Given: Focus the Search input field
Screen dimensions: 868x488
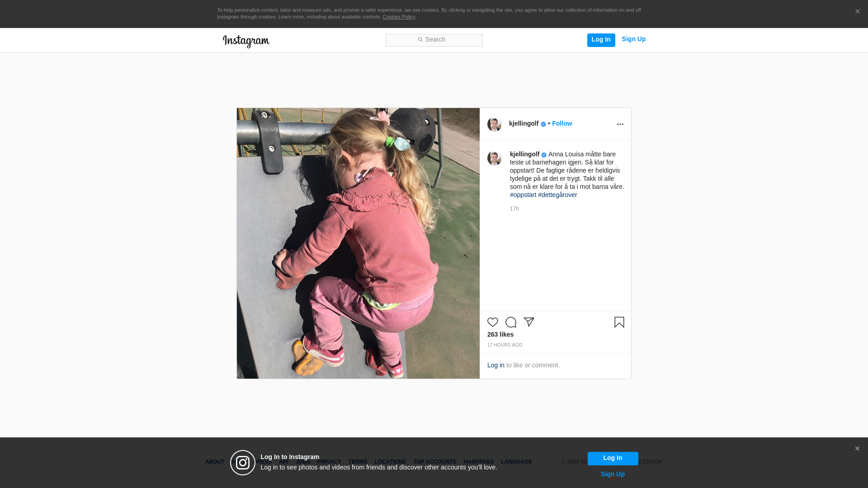Looking at the screenshot, I should coord(434,40).
